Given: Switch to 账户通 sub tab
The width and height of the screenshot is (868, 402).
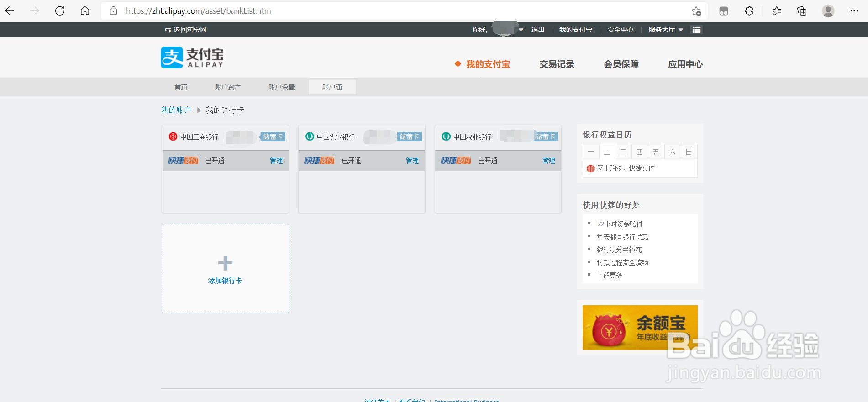Looking at the screenshot, I should click(x=332, y=87).
